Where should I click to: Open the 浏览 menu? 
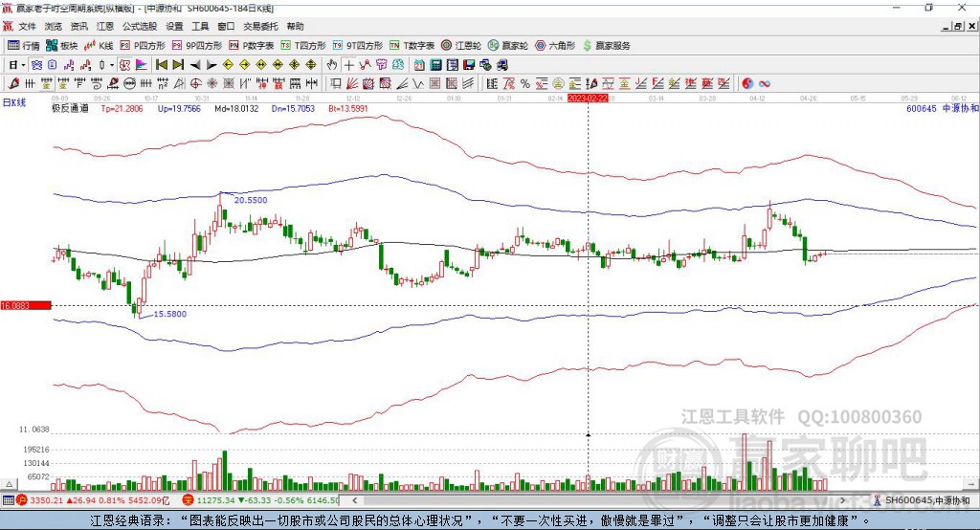[x=54, y=26]
